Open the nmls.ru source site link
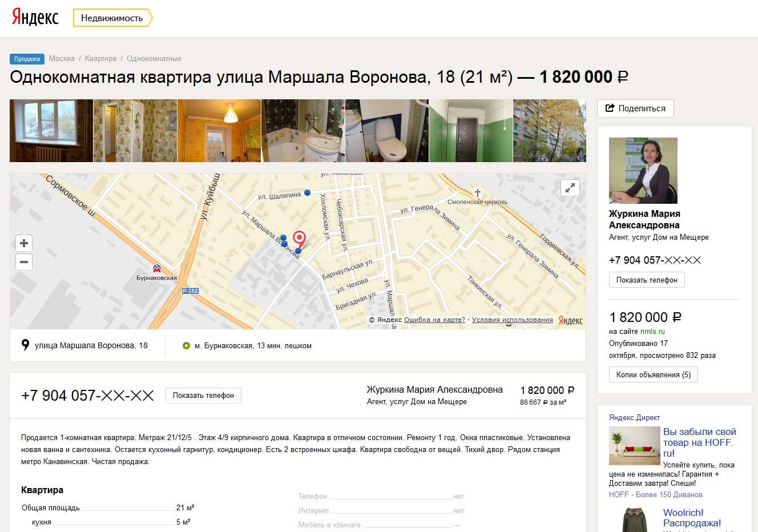Viewport: 758px width, 532px height. pos(652,332)
